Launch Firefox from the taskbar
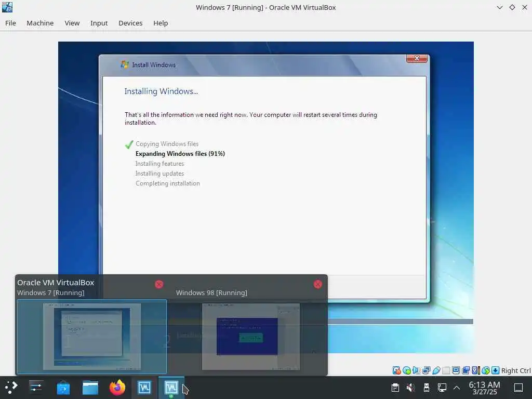Image resolution: width=532 pixels, height=399 pixels. point(117,388)
